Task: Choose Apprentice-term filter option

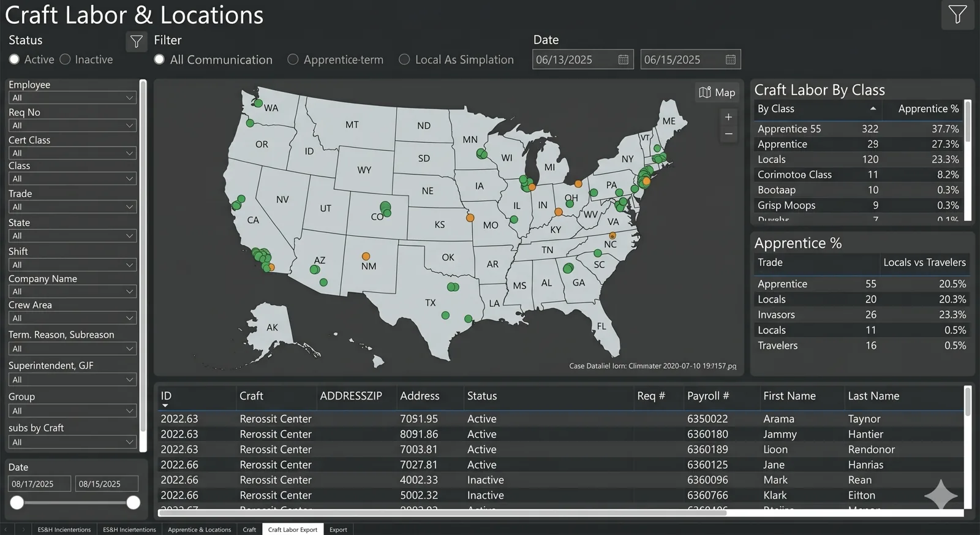Action: (x=293, y=59)
